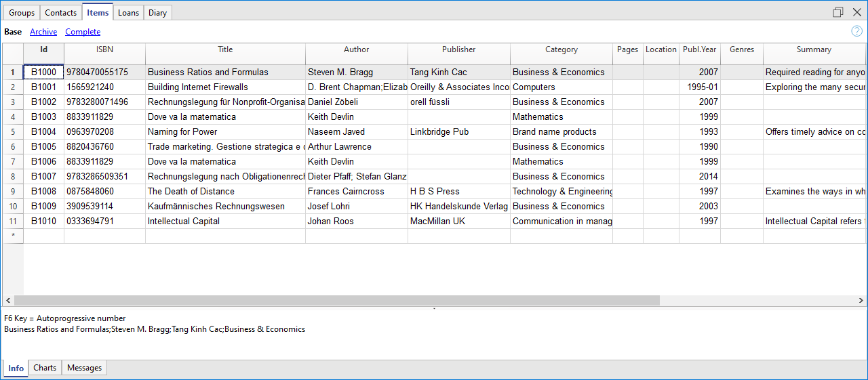Click the ISBN cell 0875848060

tap(104, 192)
